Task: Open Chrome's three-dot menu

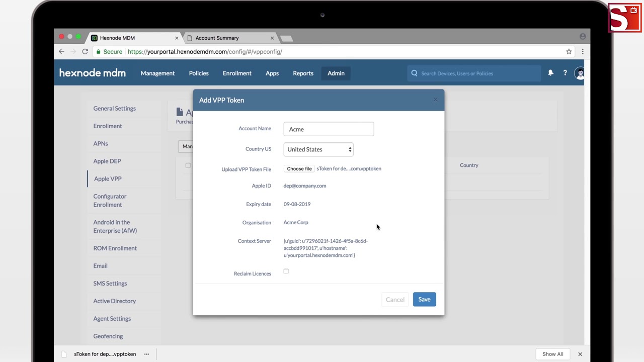Action: click(x=583, y=51)
